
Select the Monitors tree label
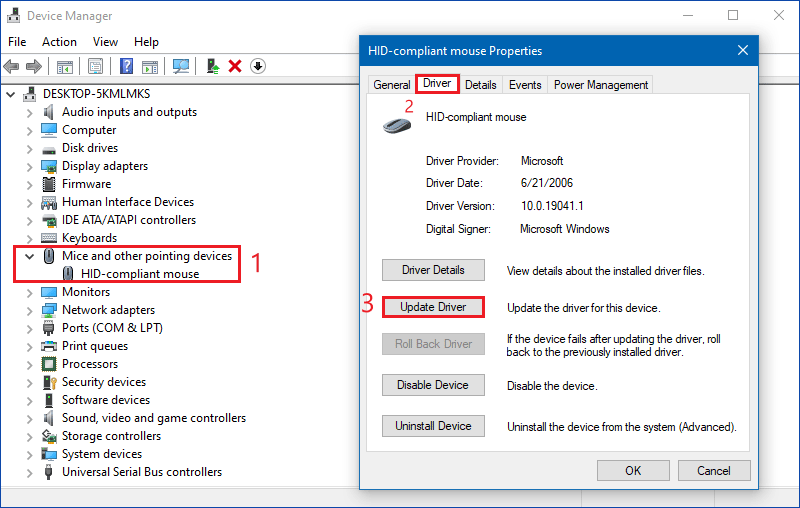86,292
